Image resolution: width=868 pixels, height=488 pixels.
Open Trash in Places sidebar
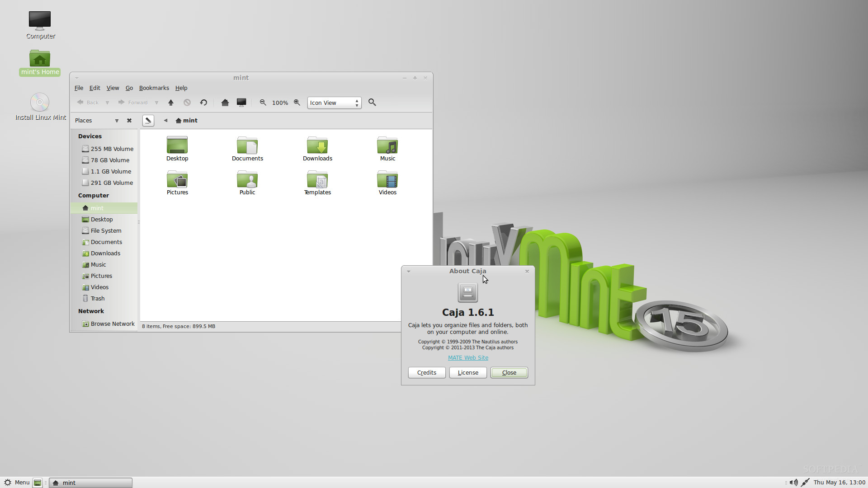click(104, 298)
